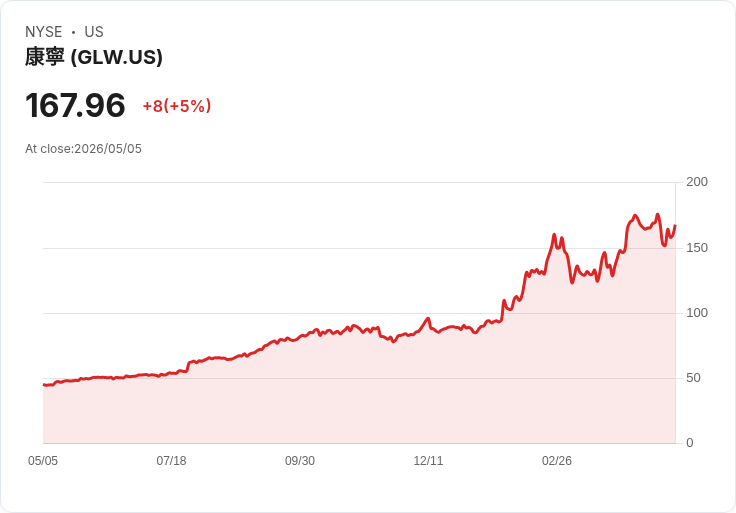Click the 09/30 x-axis date label

300,461
